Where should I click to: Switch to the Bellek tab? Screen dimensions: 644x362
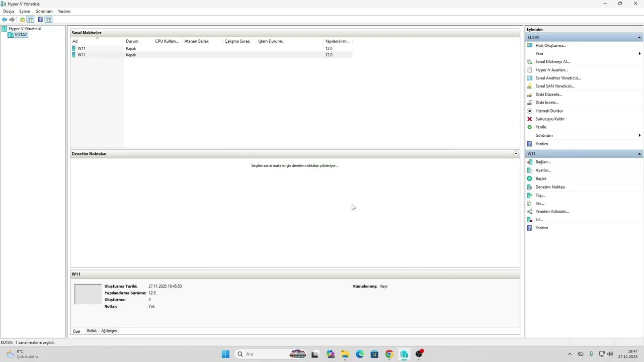tap(92, 331)
